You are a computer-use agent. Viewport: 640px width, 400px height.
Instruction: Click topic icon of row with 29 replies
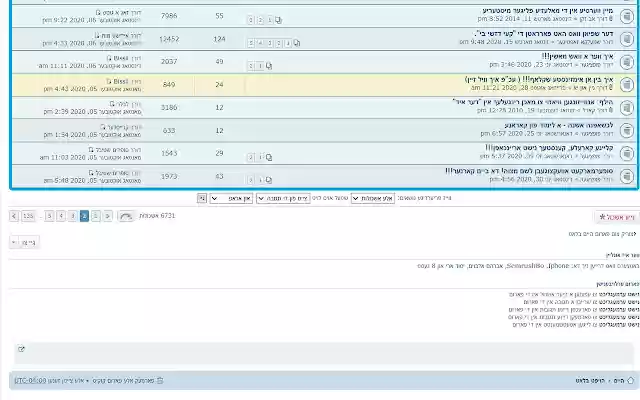point(627,153)
